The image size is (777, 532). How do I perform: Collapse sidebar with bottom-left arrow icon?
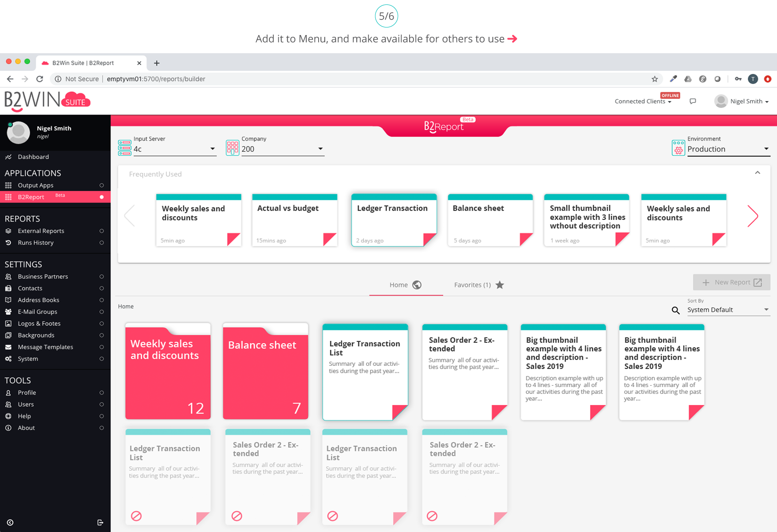pyautogui.click(x=10, y=523)
